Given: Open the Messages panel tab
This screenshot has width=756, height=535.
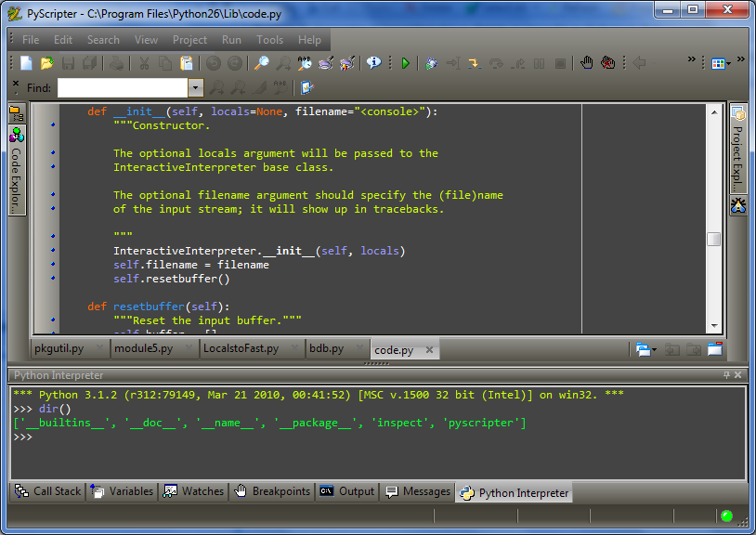Looking at the screenshot, I should [418, 491].
